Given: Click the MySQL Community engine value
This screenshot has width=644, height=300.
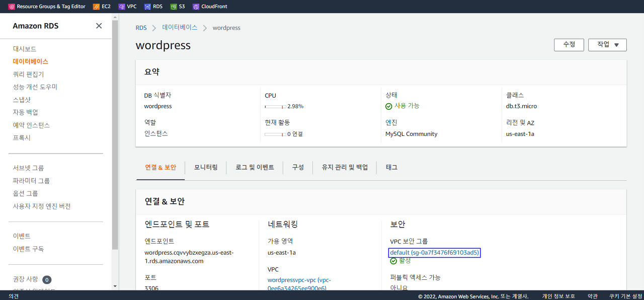Looking at the screenshot, I should [411, 134].
